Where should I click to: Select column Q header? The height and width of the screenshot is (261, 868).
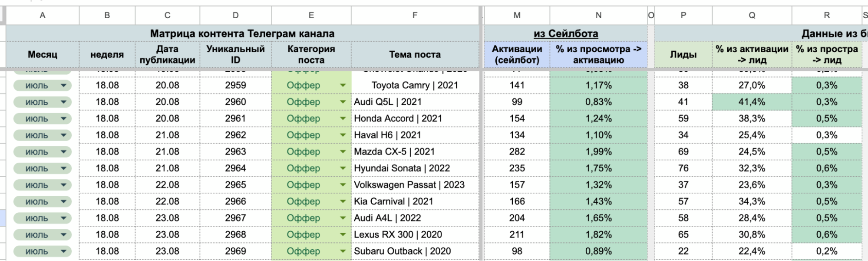point(752,15)
